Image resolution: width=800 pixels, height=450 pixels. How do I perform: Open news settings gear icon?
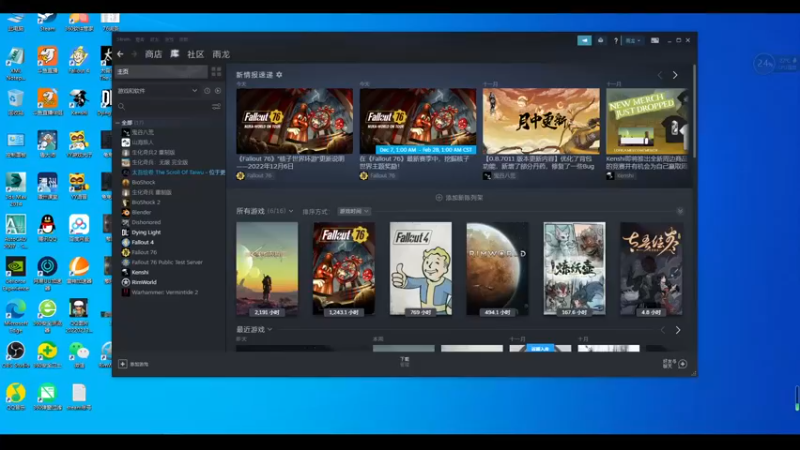point(279,74)
